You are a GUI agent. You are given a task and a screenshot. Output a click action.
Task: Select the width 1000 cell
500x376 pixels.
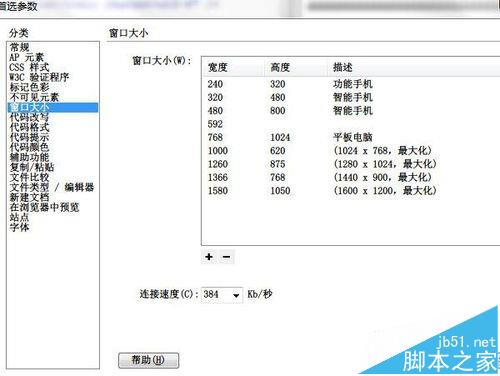click(x=218, y=151)
